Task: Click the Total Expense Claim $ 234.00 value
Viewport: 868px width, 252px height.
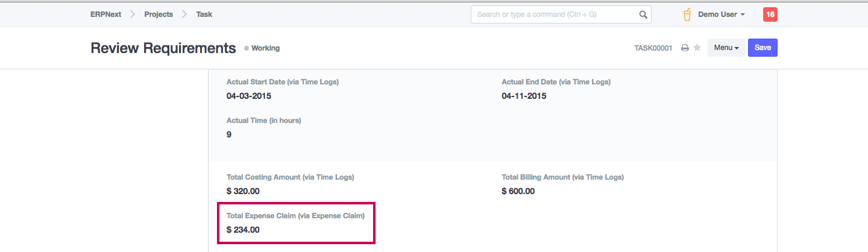Action: (243, 230)
